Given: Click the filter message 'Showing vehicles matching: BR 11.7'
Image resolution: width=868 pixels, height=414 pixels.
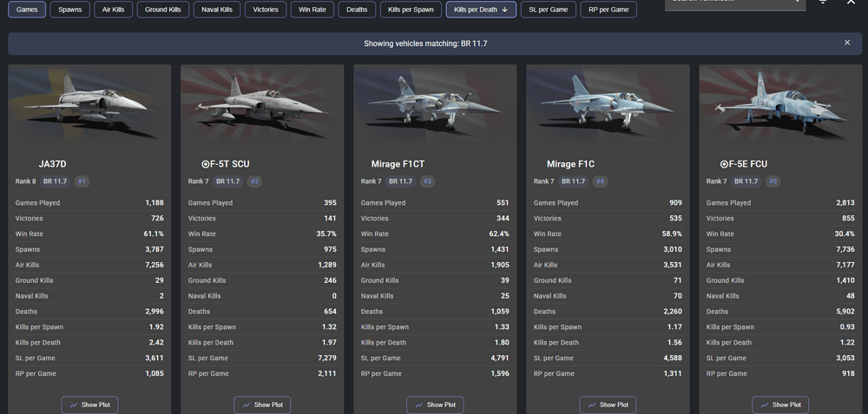Looking at the screenshot, I should tap(425, 43).
